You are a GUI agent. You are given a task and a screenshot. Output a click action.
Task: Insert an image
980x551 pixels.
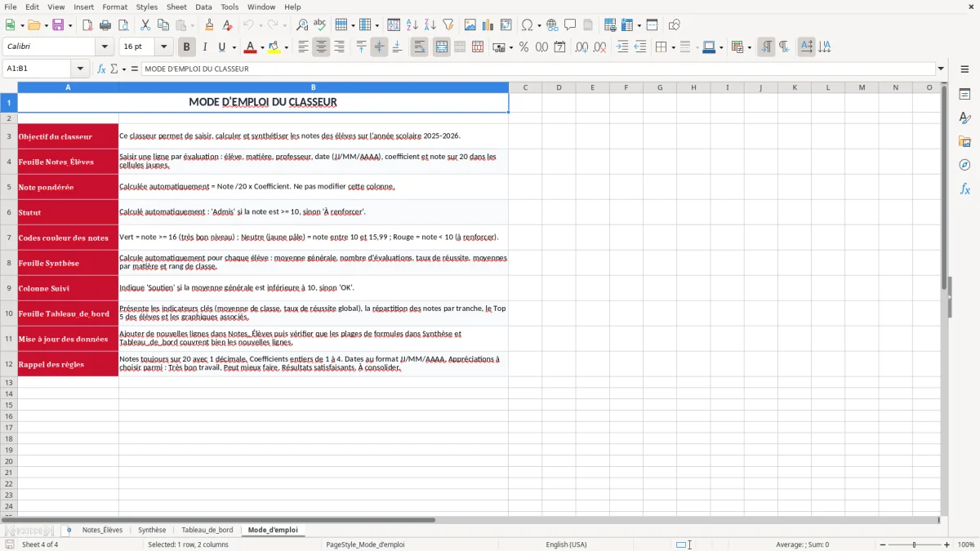tap(470, 25)
